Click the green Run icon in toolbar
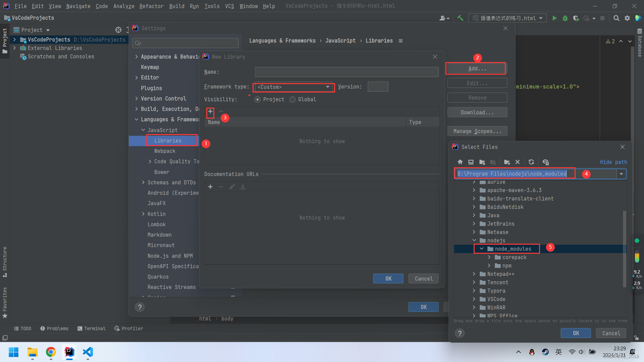644x362 pixels. tap(554, 18)
